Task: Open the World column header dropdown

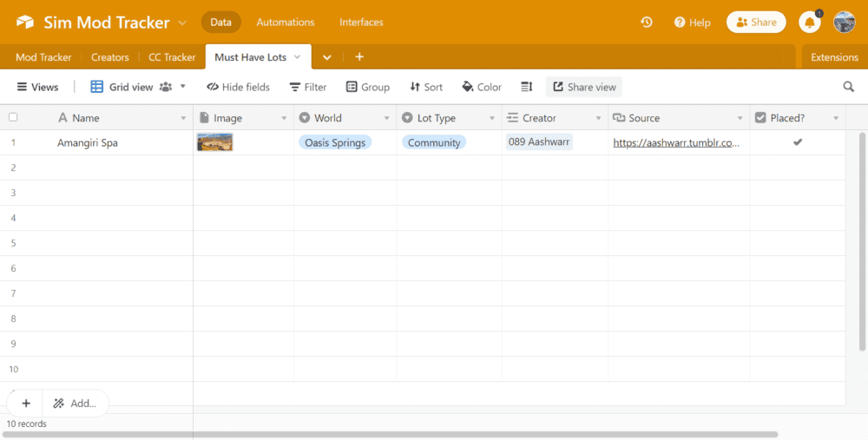Action: [x=385, y=118]
